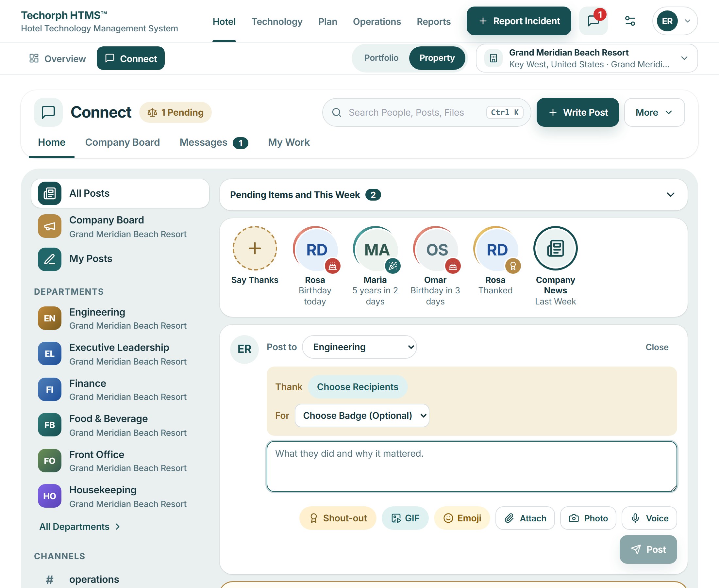719x588 pixels.
Task: Switch view scope to Portfolio
Action: pos(381,58)
